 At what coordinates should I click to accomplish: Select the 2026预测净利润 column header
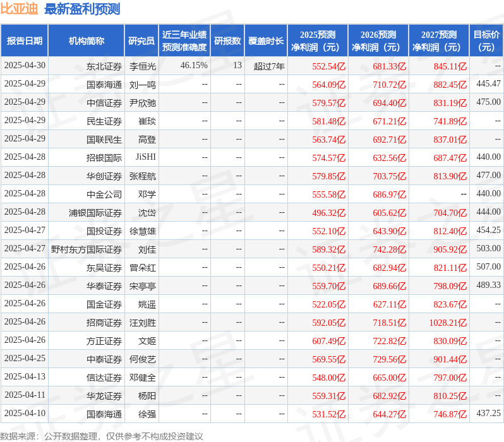[378, 41]
